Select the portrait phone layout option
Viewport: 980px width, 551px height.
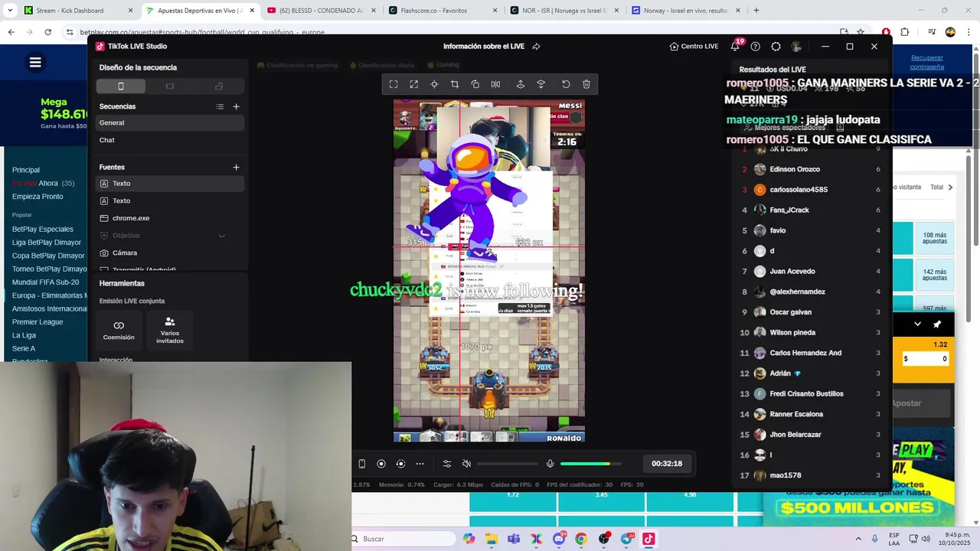click(x=120, y=86)
